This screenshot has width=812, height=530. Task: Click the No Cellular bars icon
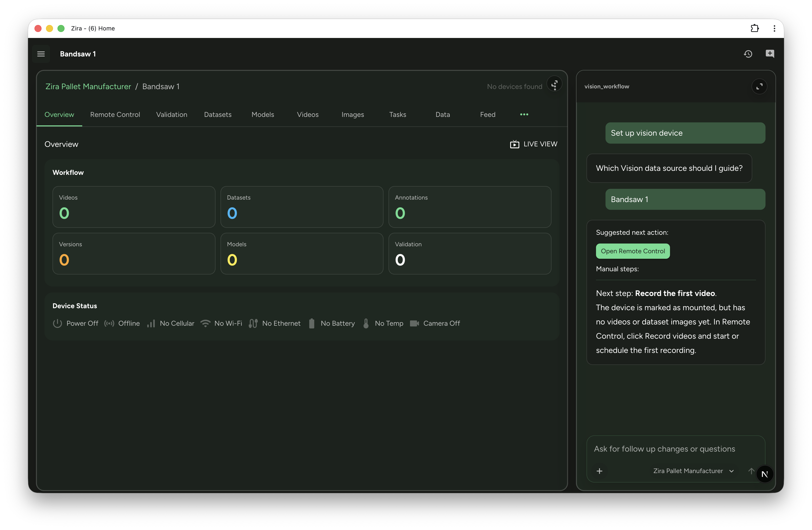pyautogui.click(x=151, y=323)
